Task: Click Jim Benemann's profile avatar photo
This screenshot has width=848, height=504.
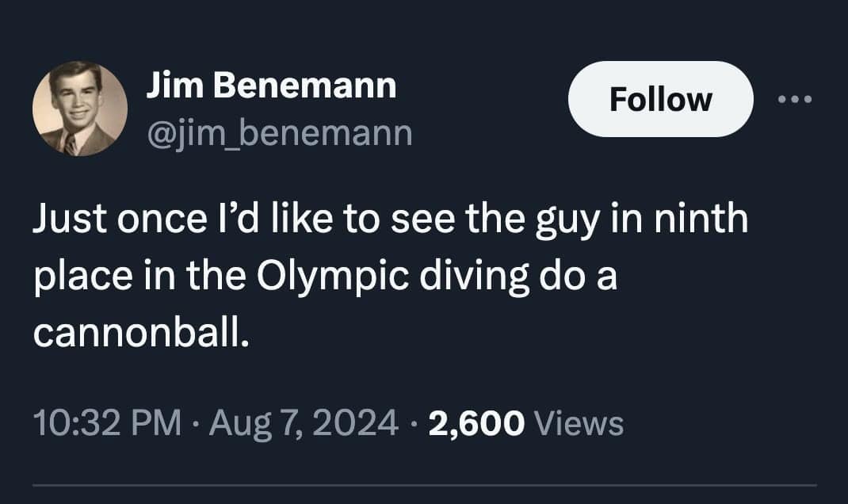Action: [x=79, y=109]
